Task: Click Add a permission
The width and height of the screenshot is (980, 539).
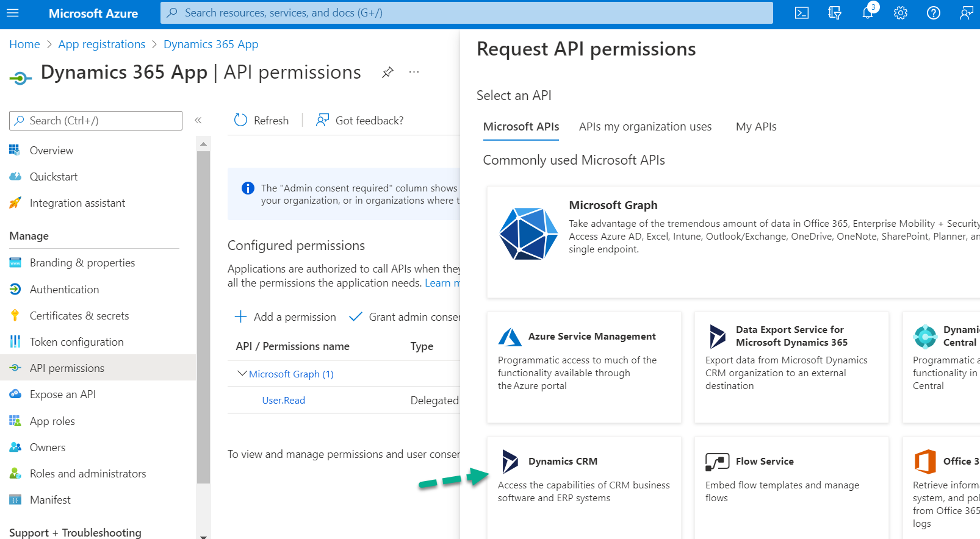Action: pos(286,316)
